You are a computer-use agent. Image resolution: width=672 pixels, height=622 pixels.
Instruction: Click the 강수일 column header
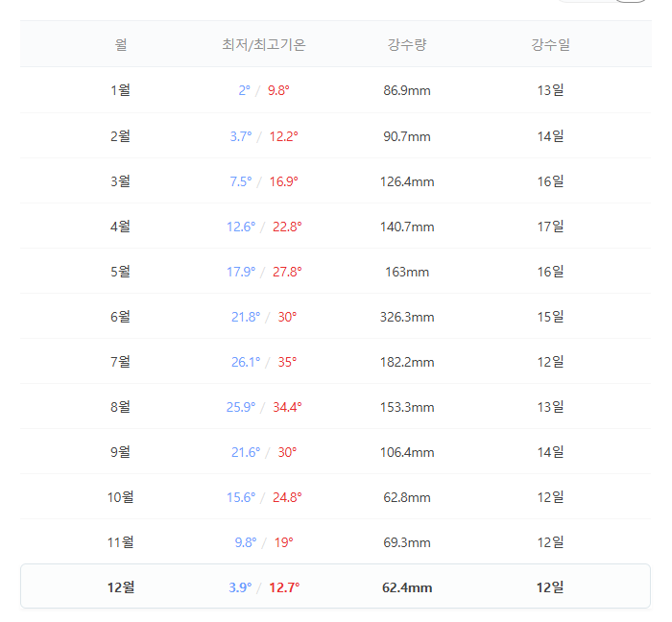pyautogui.click(x=550, y=44)
